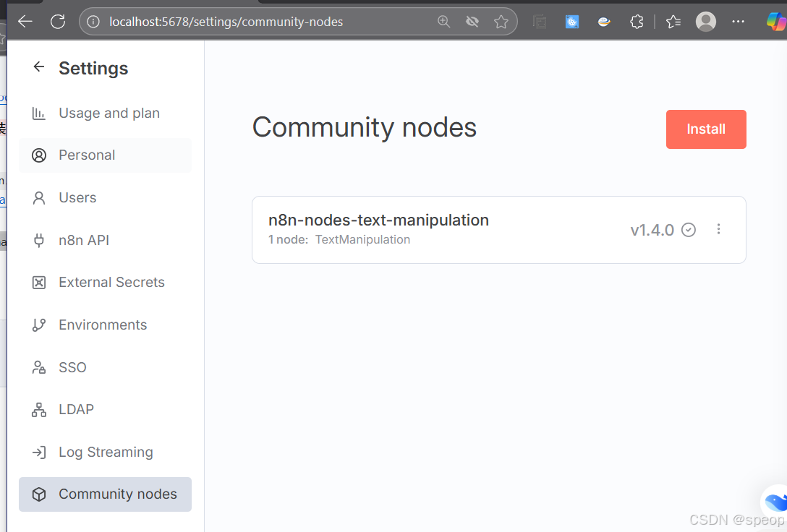Bookmark page with the star icon

501,22
